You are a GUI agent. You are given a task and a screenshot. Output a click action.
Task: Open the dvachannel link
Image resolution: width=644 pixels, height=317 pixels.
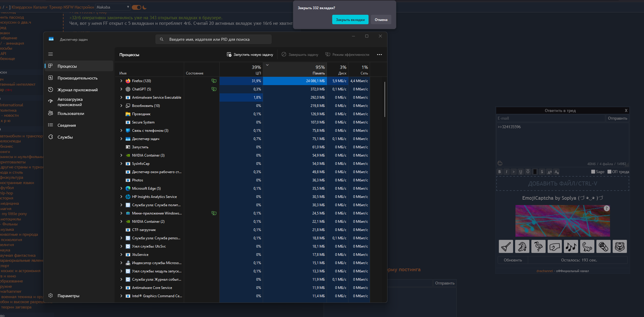click(544, 271)
